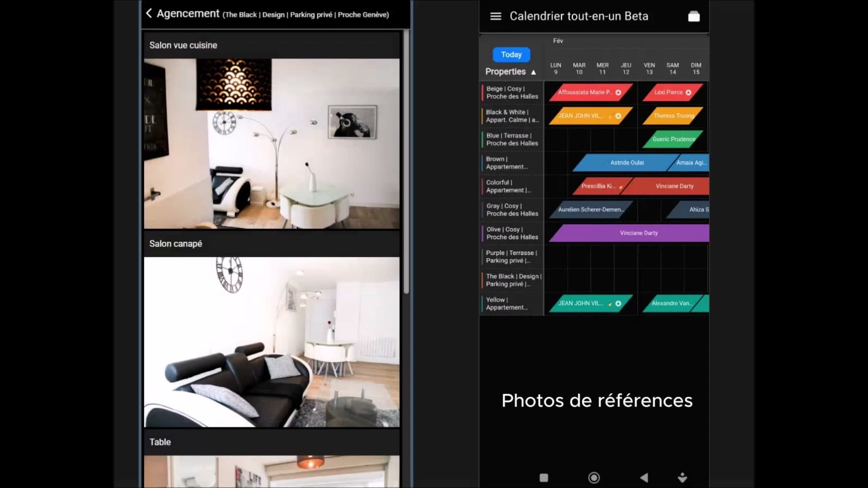The height and width of the screenshot is (488, 868).
Task: Select The Black Design property row
Action: [513, 280]
